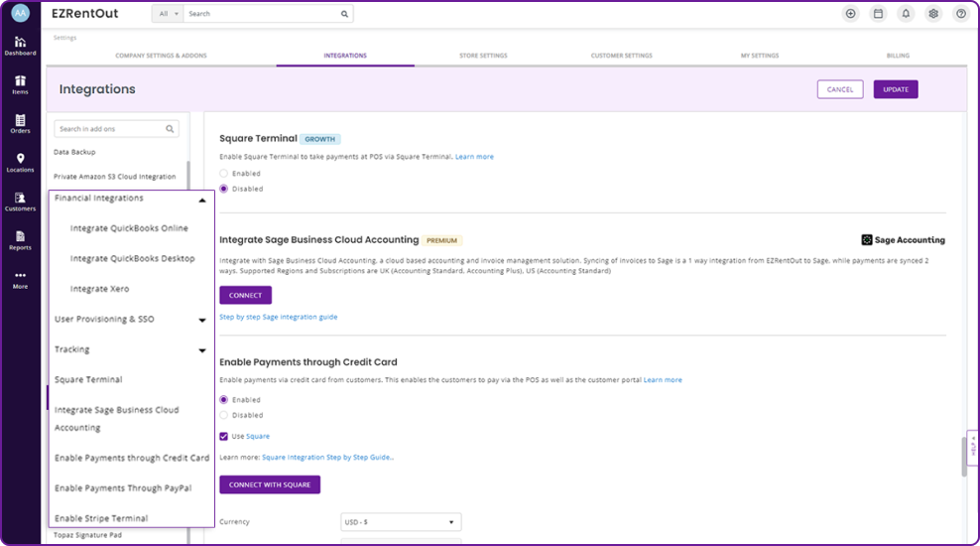Open Square Integration Step by Step Guide
980x546 pixels.
[x=327, y=458]
